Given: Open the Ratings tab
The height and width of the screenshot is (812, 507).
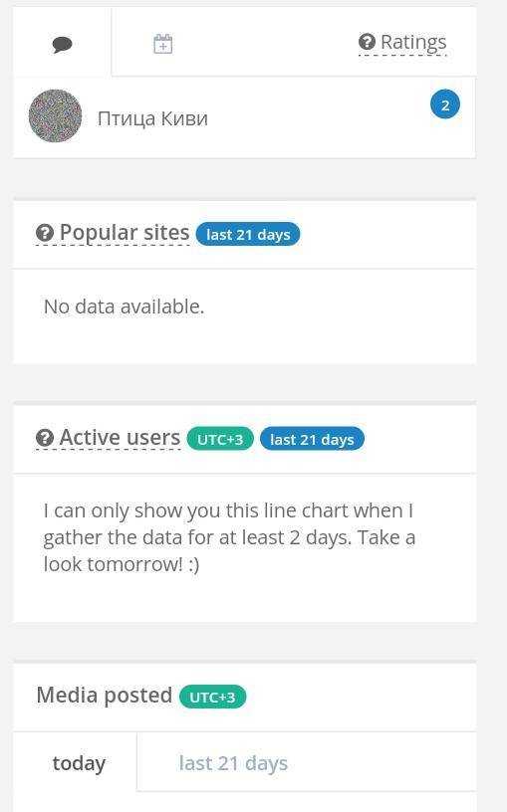Looking at the screenshot, I should click(402, 42).
